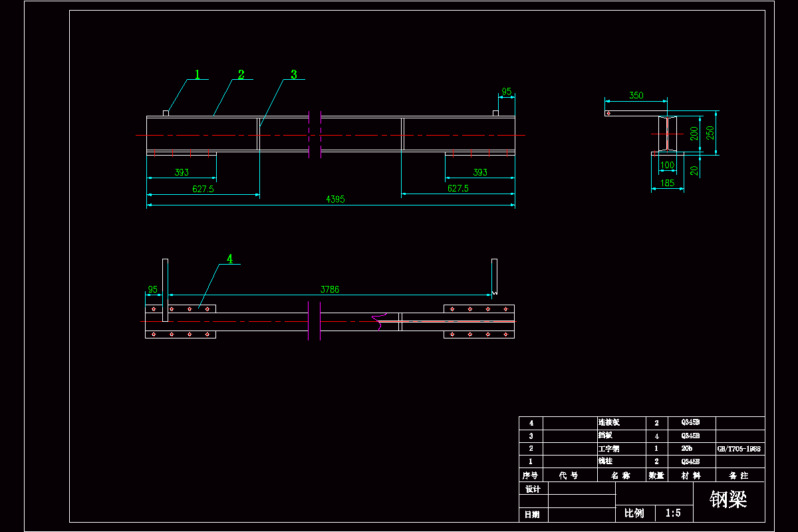Click the 代号 column header
This screenshot has height=532, width=798.
(569, 475)
